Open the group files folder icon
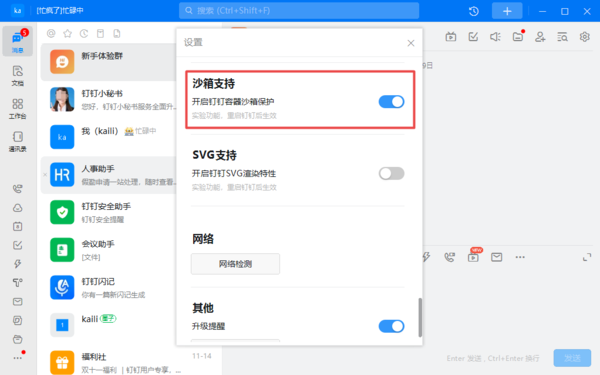The height and width of the screenshot is (375, 600). [518, 37]
